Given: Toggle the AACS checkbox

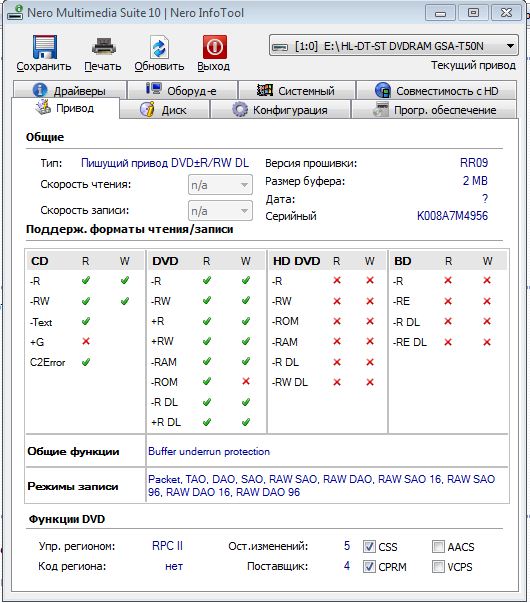Looking at the screenshot, I should [x=438, y=546].
